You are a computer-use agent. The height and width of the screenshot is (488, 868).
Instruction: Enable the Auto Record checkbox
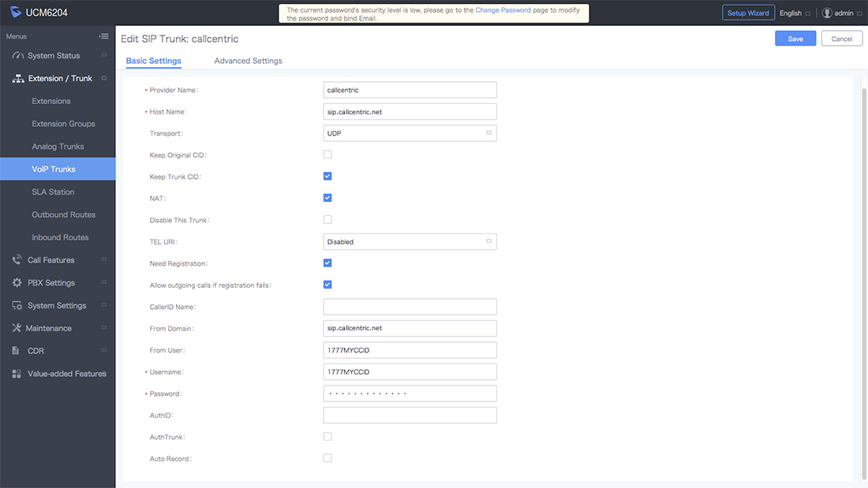[x=327, y=458]
